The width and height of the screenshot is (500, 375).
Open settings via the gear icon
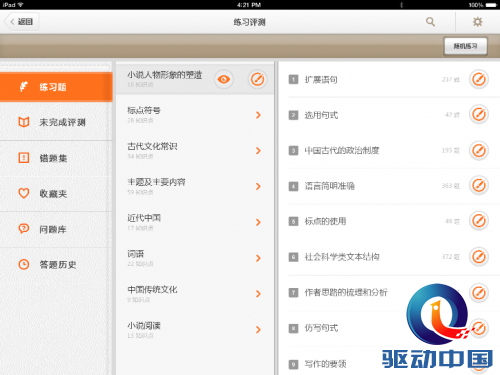pyautogui.click(x=478, y=22)
